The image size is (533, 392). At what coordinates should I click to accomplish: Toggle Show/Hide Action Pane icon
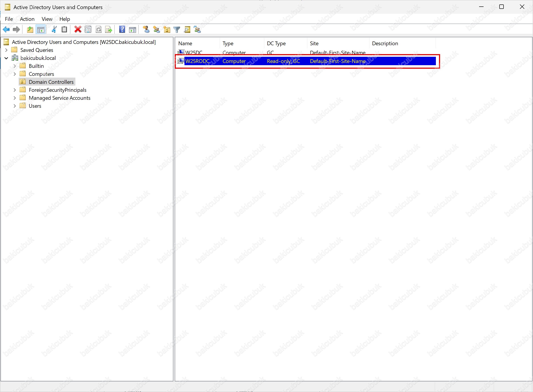point(132,29)
